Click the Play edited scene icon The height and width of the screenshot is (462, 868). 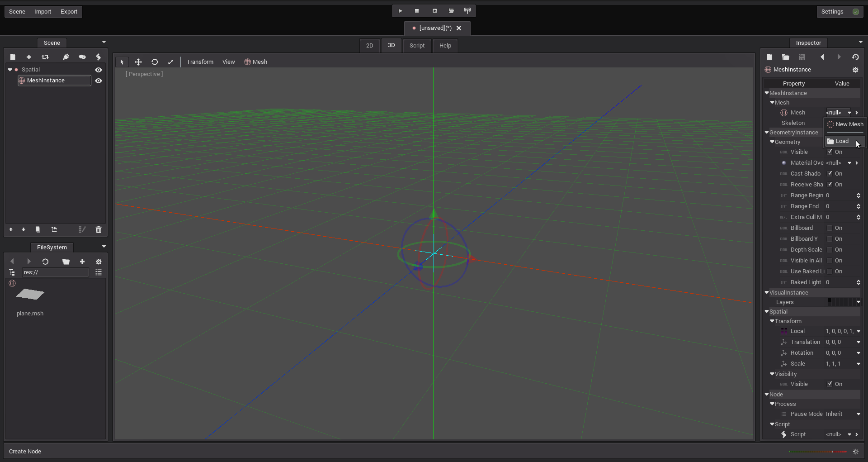(x=434, y=11)
